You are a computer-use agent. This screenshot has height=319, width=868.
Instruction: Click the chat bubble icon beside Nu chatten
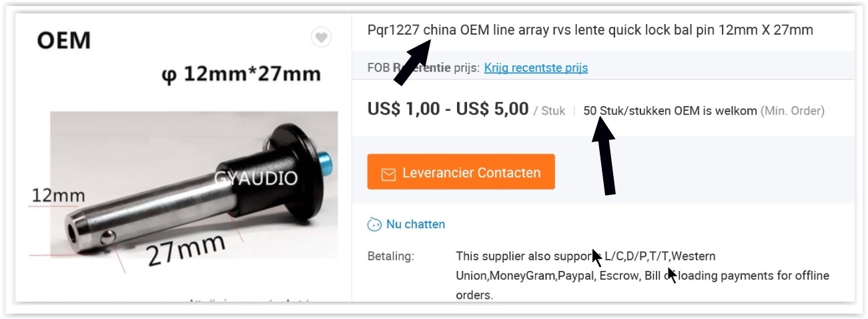point(374,224)
